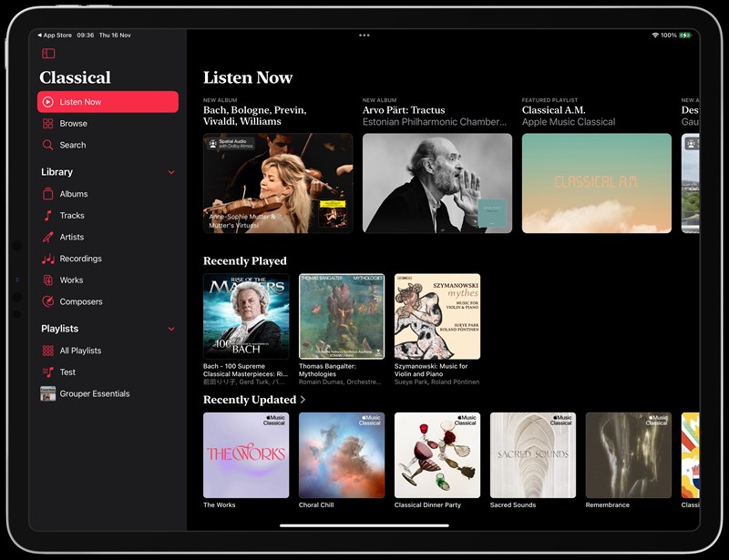Viewport: 729px width, 560px height.
Task: Tap the three-dot multitasking menu
Action: click(364, 36)
